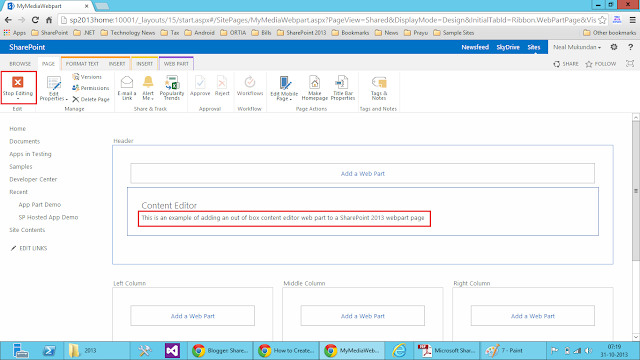The image size is (640, 360).
Task: Open Developer Center link
Action: coord(33,179)
